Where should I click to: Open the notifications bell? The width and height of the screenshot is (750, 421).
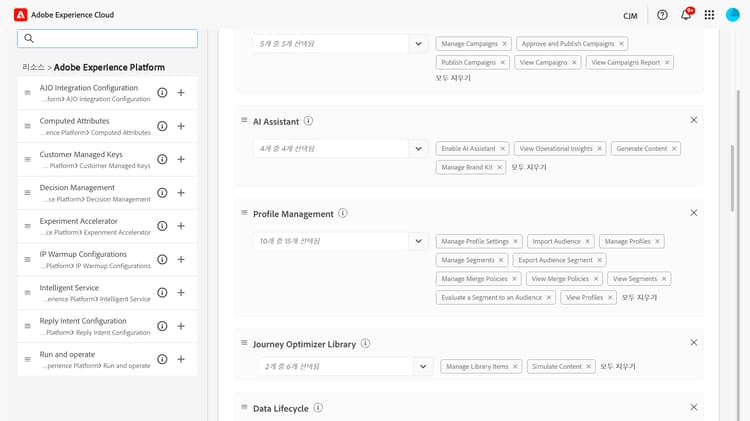pyautogui.click(x=686, y=15)
